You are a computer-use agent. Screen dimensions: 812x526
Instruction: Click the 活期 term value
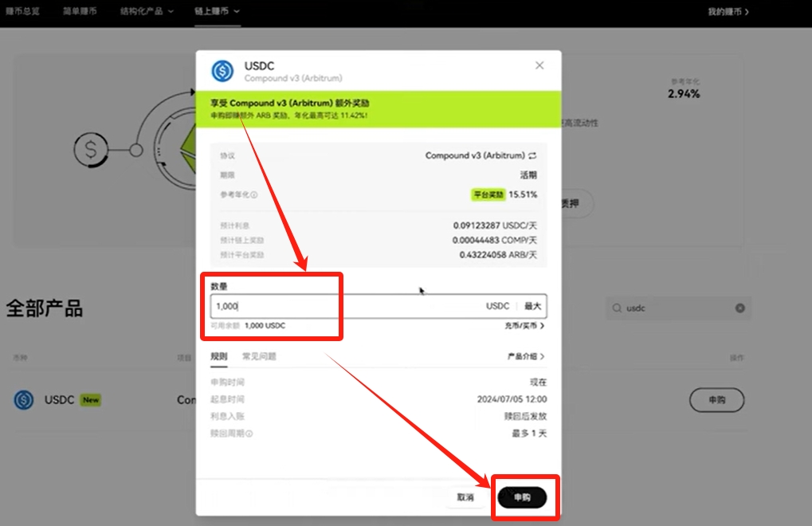(529, 175)
